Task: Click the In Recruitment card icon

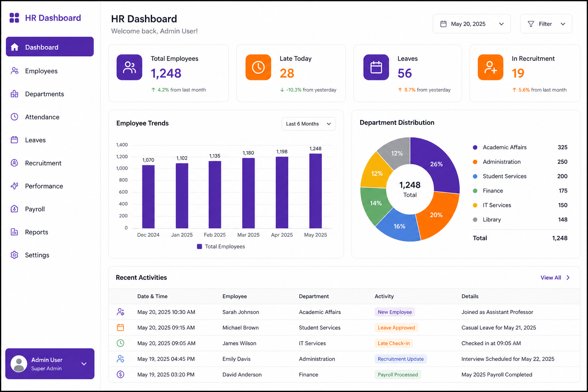Action: tap(490, 67)
